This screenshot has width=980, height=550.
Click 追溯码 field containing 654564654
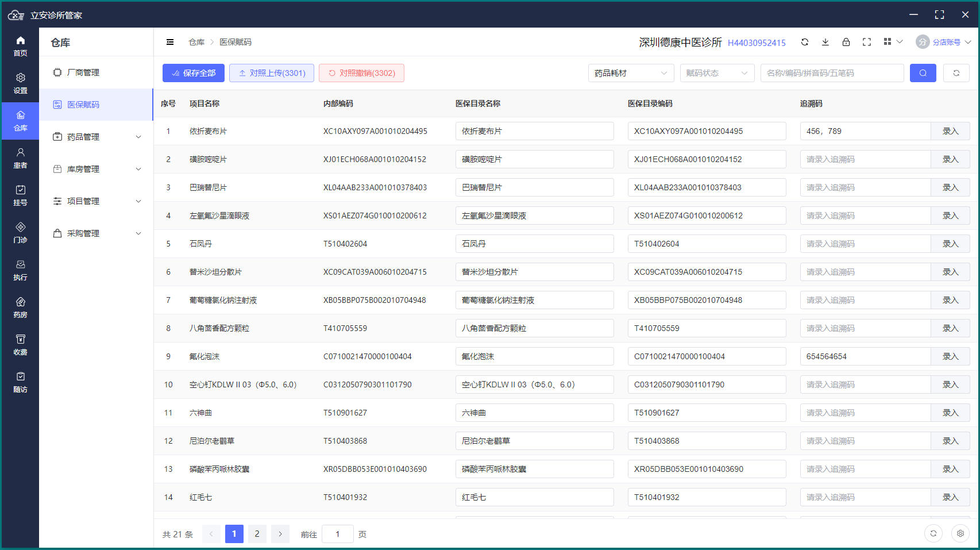[x=865, y=356]
